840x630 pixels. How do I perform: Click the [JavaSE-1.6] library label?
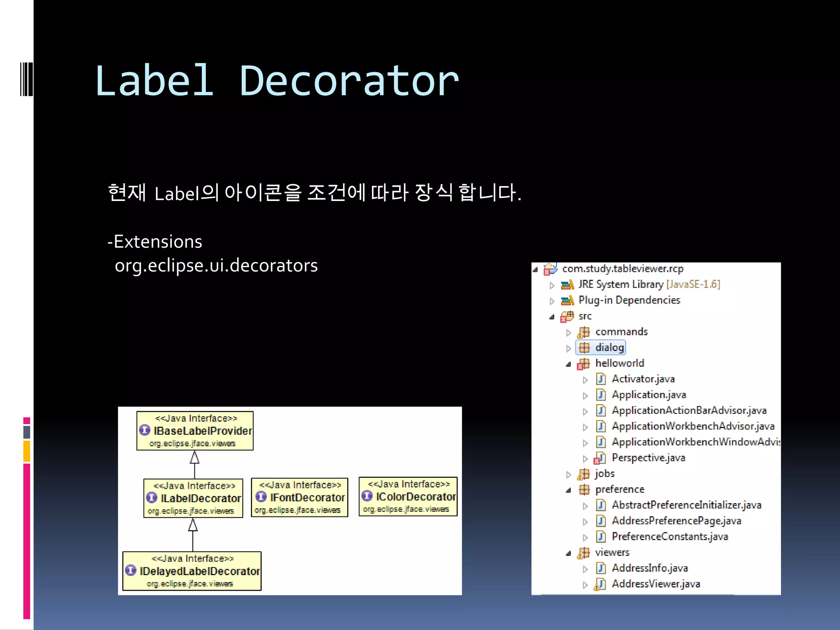(693, 284)
